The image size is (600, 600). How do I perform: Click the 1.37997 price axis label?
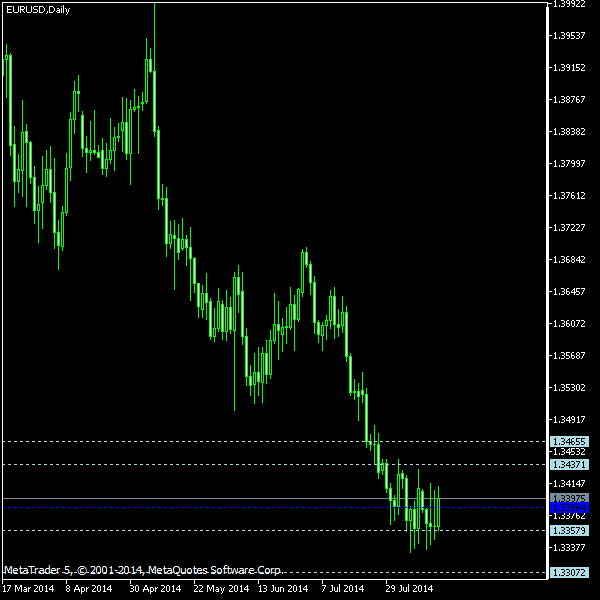[569, 164]
